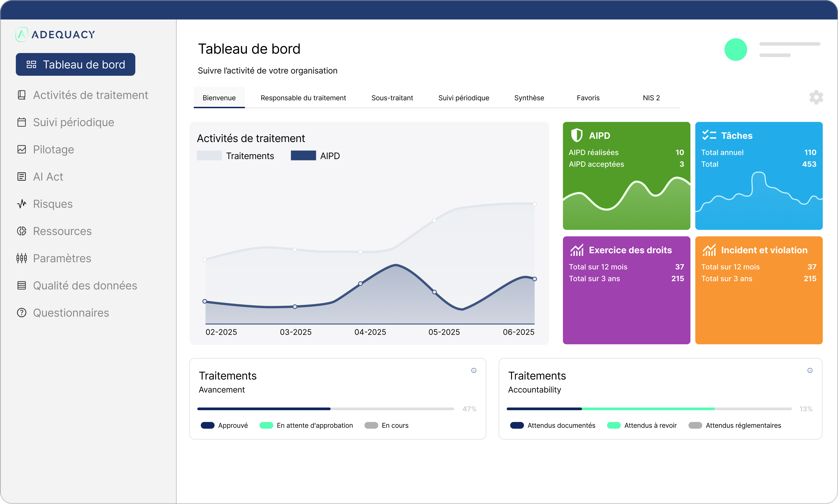Switch to the Responsable du traitement tab

click(x=303, y=98)
